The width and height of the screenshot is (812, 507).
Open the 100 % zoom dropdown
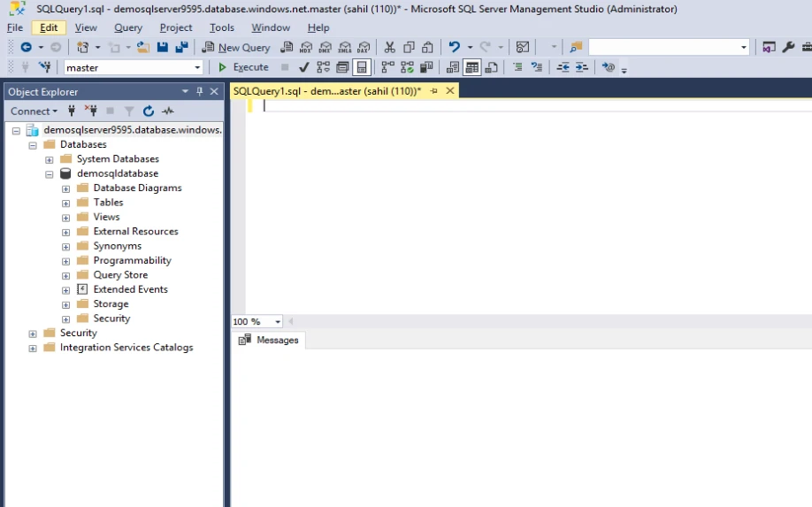click(278, 321)
